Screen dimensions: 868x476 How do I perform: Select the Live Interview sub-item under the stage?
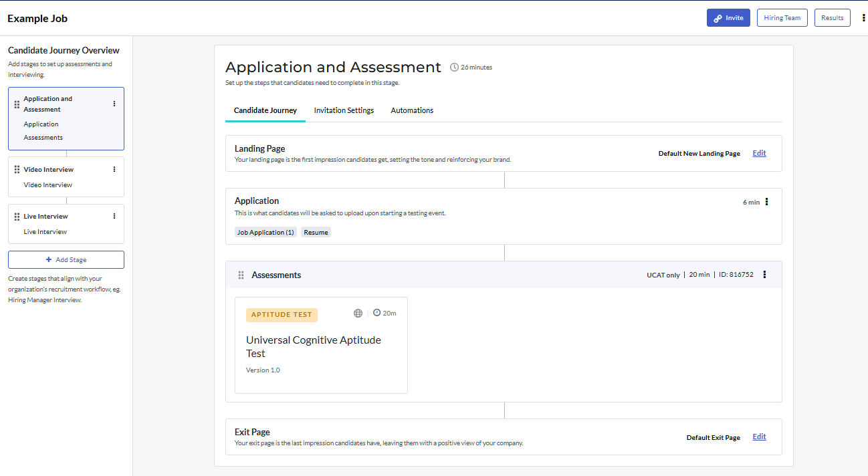tap(45, 232)
